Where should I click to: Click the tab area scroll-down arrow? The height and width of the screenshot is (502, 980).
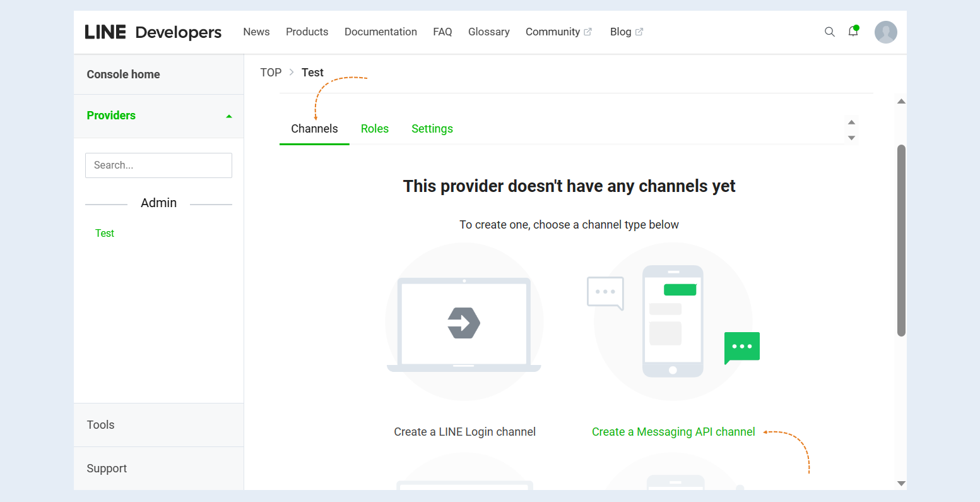coord(851,138)
